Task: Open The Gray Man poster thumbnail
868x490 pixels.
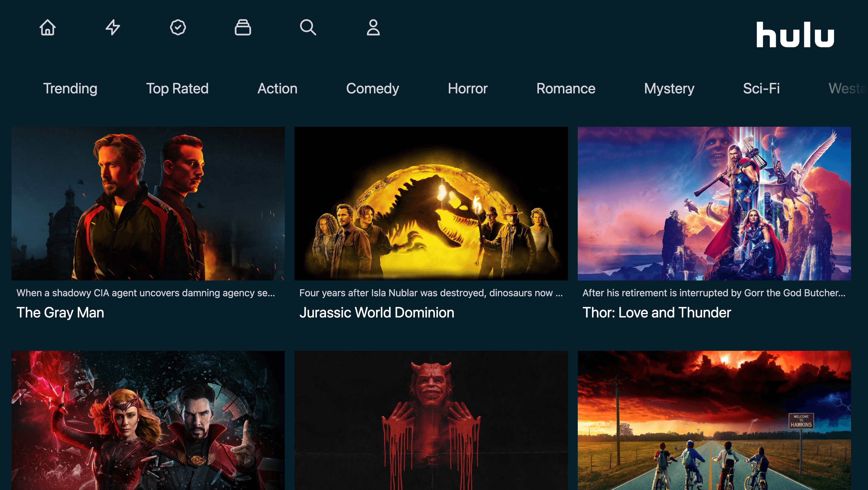Action: coord(148,203)
